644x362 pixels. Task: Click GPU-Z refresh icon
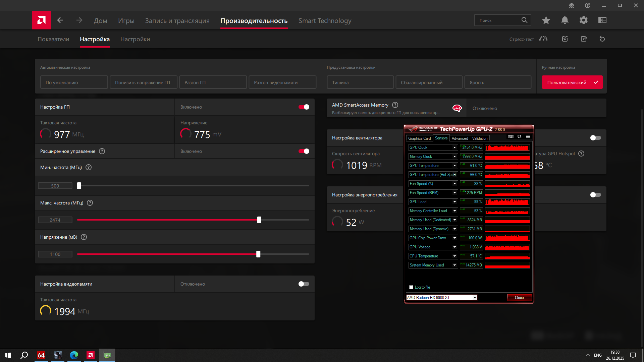(x=519, y=137)
